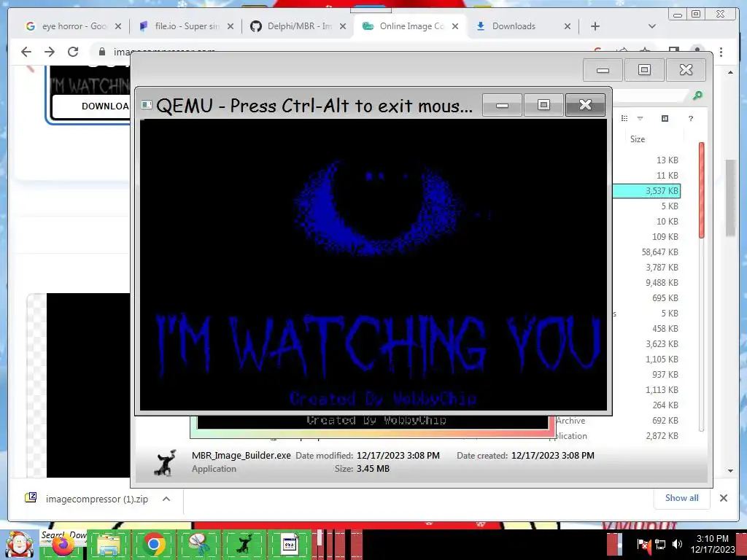Change the view layout in Explorer
The height and width of the screenshot is (560, 747).
[x=624, y=119]
